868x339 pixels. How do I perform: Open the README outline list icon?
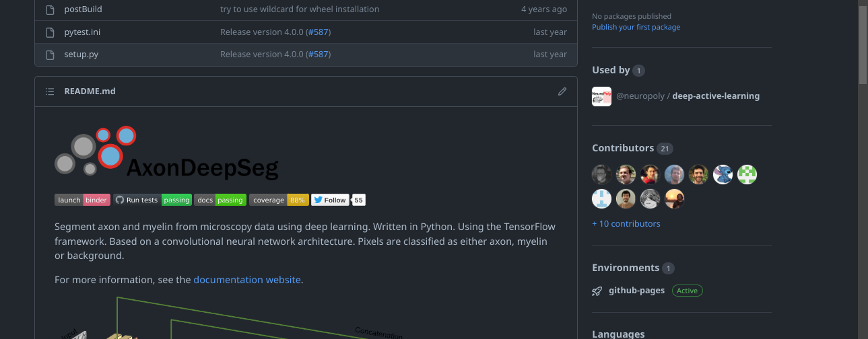(x=49, y=91)
